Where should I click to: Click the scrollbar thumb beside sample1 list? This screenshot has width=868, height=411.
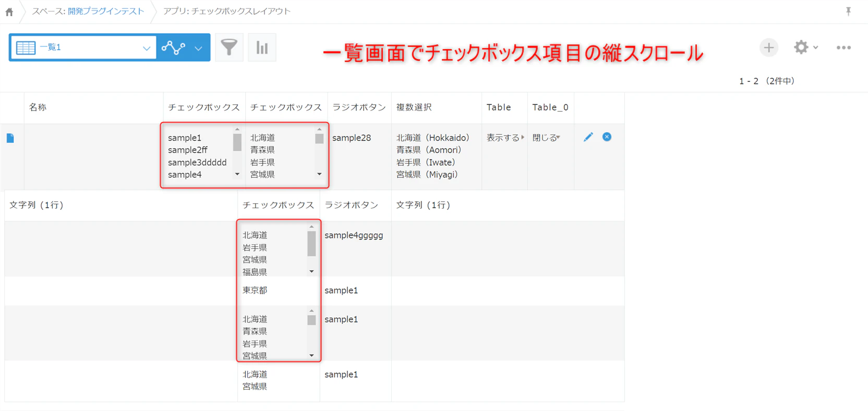237,142
